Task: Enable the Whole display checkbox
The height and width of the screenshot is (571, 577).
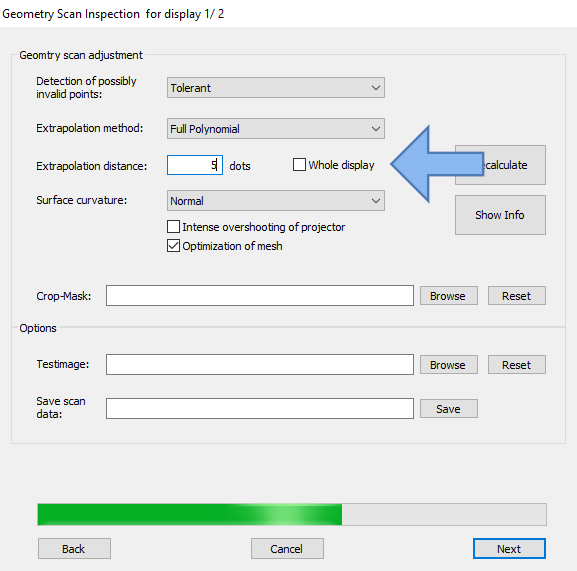Action: click(299, 164)
